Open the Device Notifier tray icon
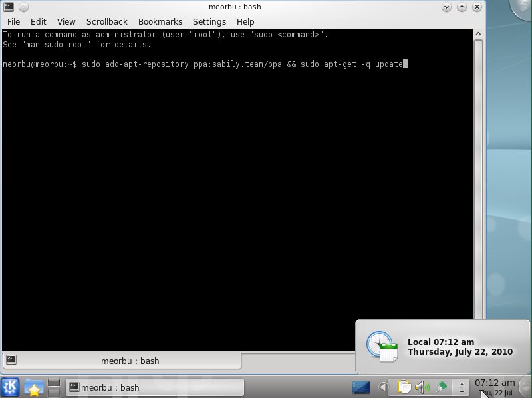Viewport: 532px width, 398px height. (x=462, y=387)
